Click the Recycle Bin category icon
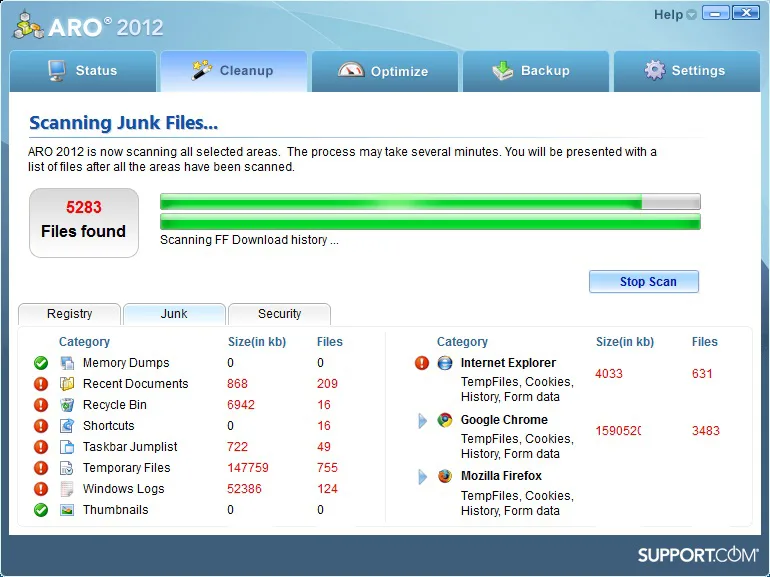770x577 pixels. (x=67, y=405)
